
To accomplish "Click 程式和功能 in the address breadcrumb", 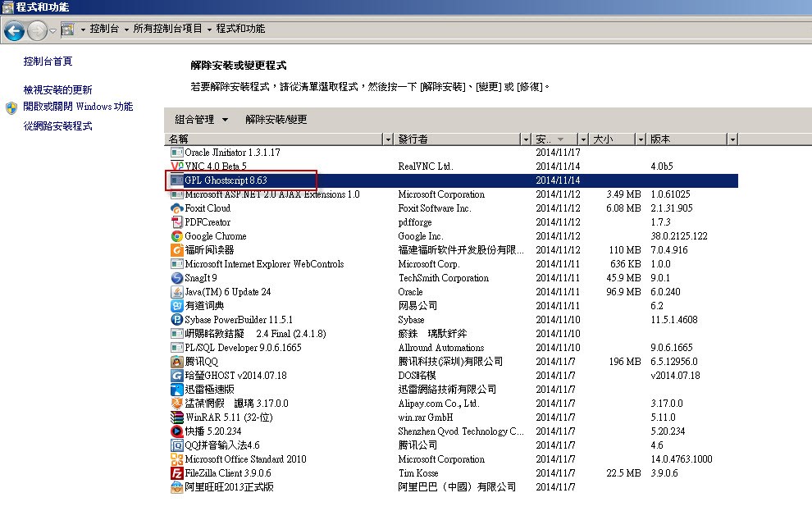I will [240, 29].
